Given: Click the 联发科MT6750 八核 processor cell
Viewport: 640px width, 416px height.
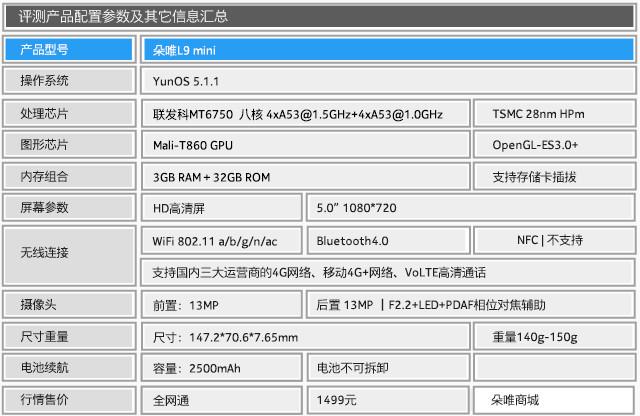Looking at the screenshot, I should coord(306,113).
